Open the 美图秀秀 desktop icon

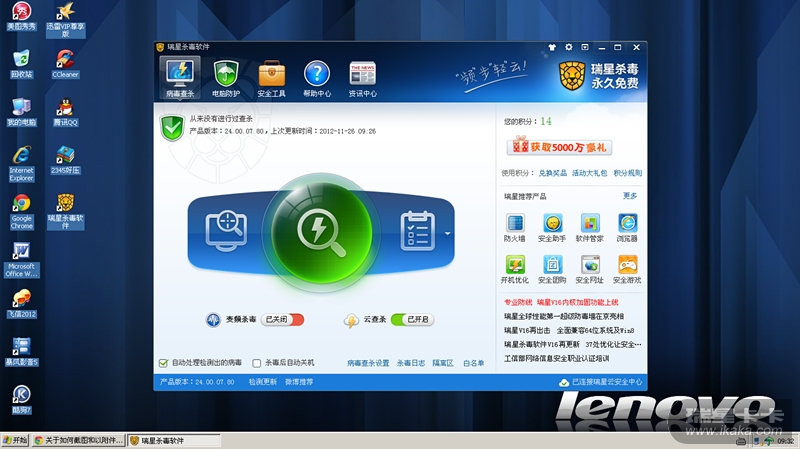click(x=21, y=16)
